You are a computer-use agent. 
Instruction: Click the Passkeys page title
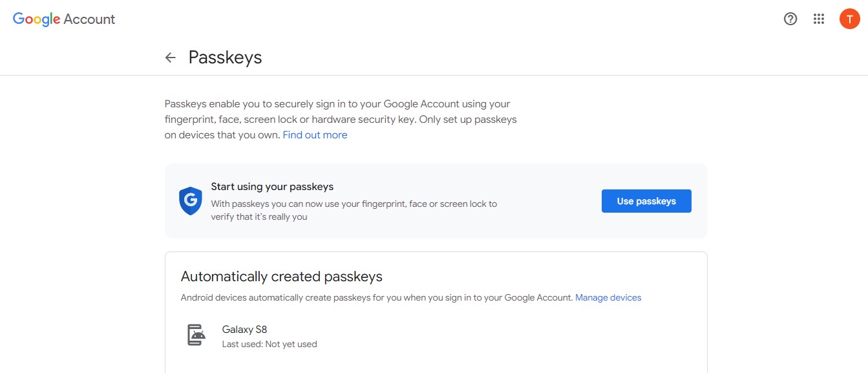(x=225, y=58)
